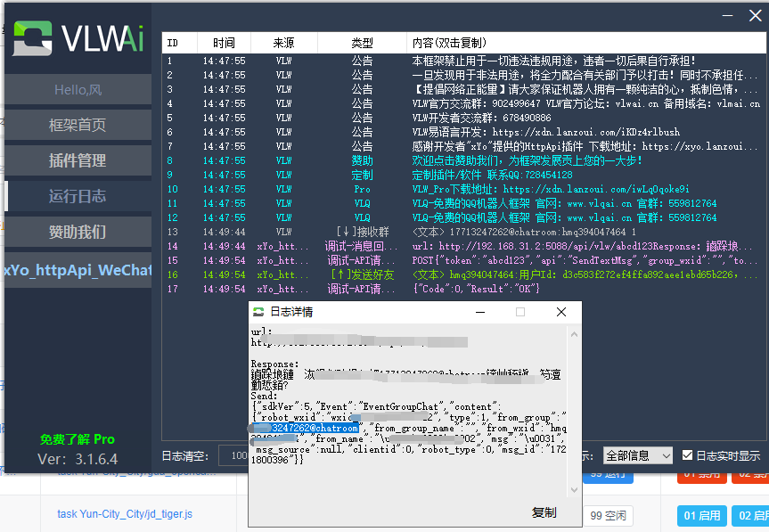
Task: Switch to 运行日志 view
Action: pyautogui.click(x=78, y=196)
